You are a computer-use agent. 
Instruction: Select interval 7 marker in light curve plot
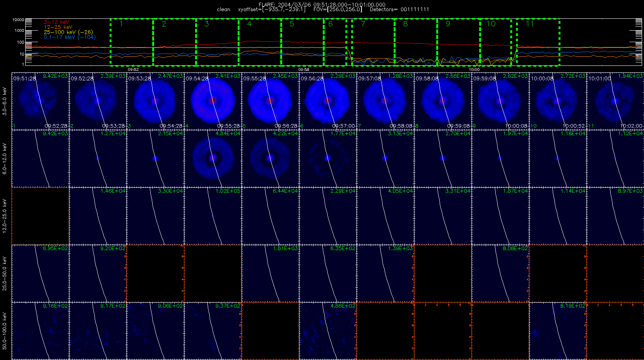tap(363, 24)
